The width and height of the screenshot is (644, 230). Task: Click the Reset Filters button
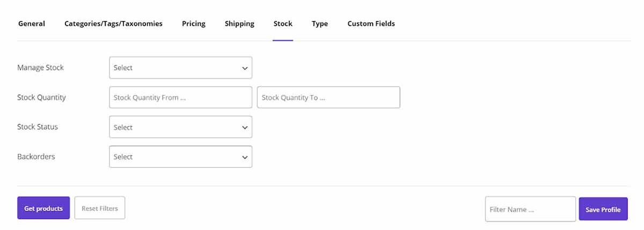100,208
